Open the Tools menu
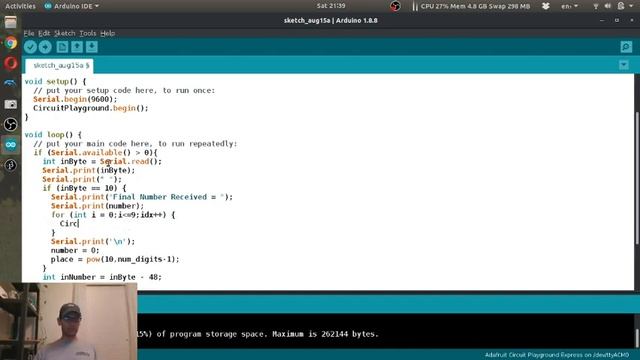This screenshot has width=640, height=360. click(x=87, y=33)
